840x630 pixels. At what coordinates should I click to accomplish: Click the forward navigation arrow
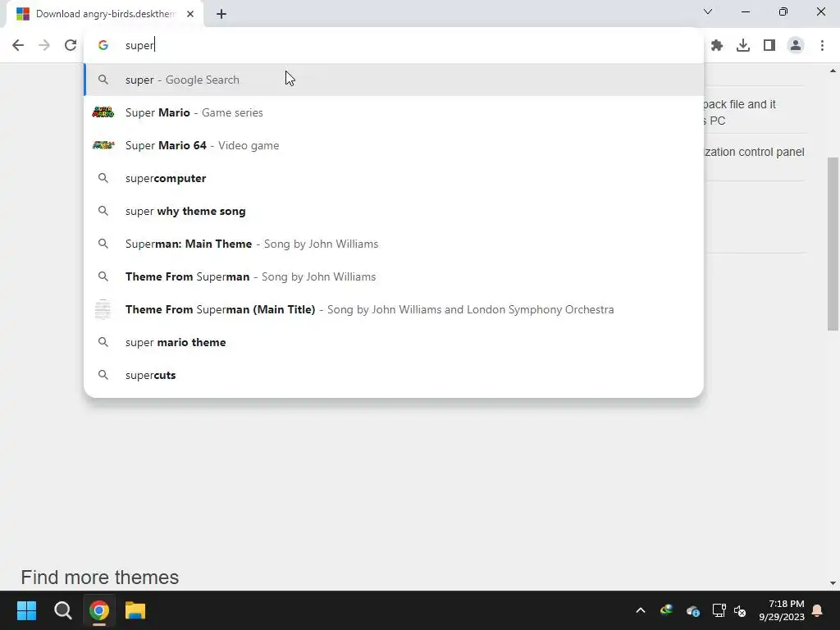point(44,45)
